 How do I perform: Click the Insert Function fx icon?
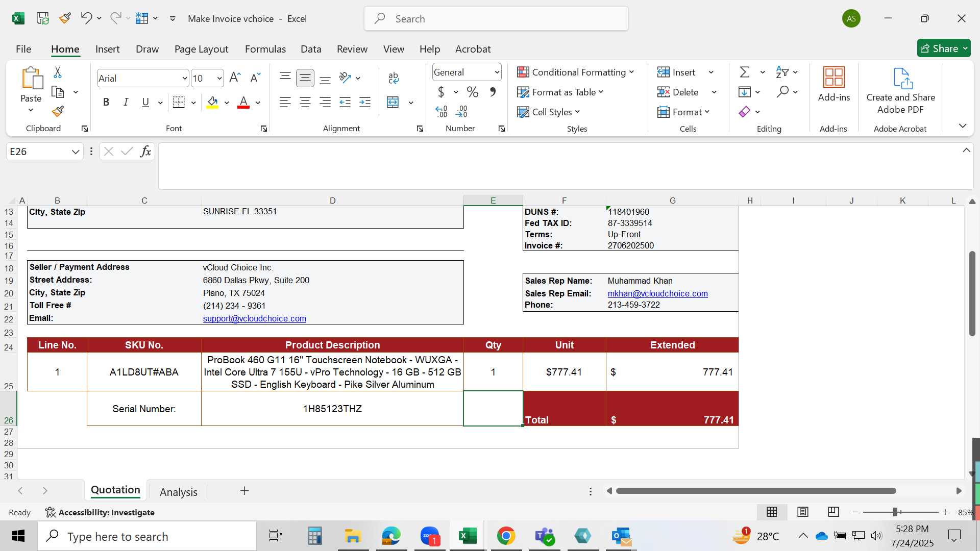pyautogui.click(x=145, y=152)
